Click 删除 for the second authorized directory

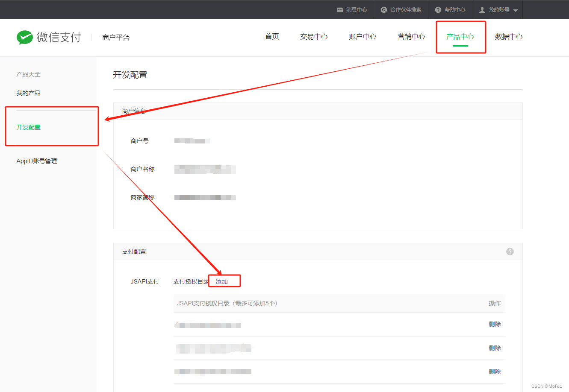[x=495, y=348]
